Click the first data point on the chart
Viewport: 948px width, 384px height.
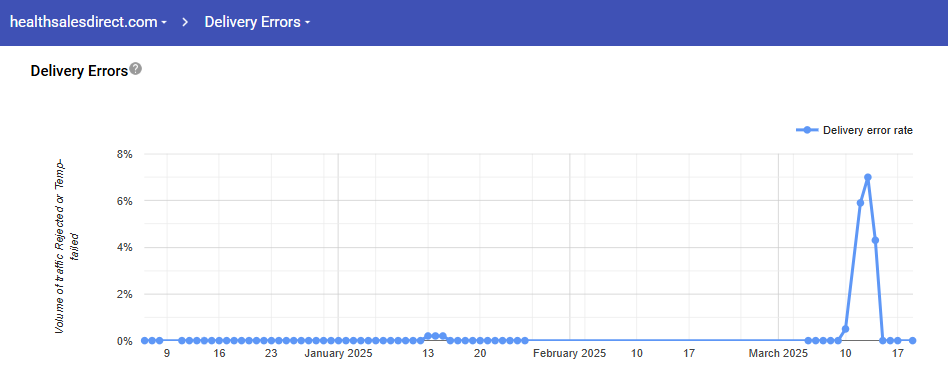[x=144, y=340]
